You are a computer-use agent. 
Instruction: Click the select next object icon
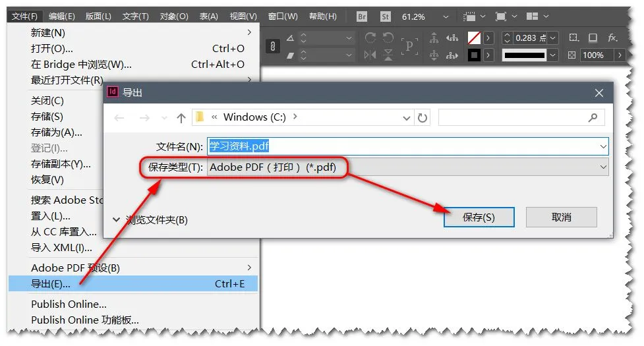[x=452, y=55]
